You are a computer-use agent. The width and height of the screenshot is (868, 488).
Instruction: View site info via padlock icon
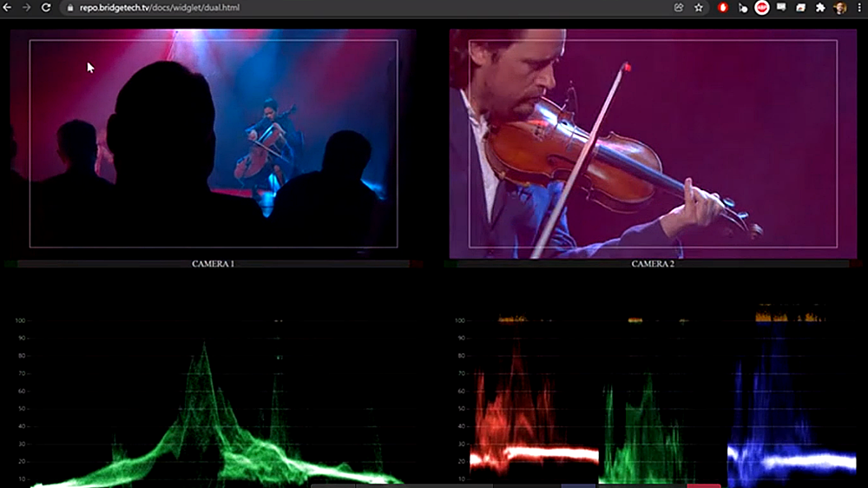[70, 8]
